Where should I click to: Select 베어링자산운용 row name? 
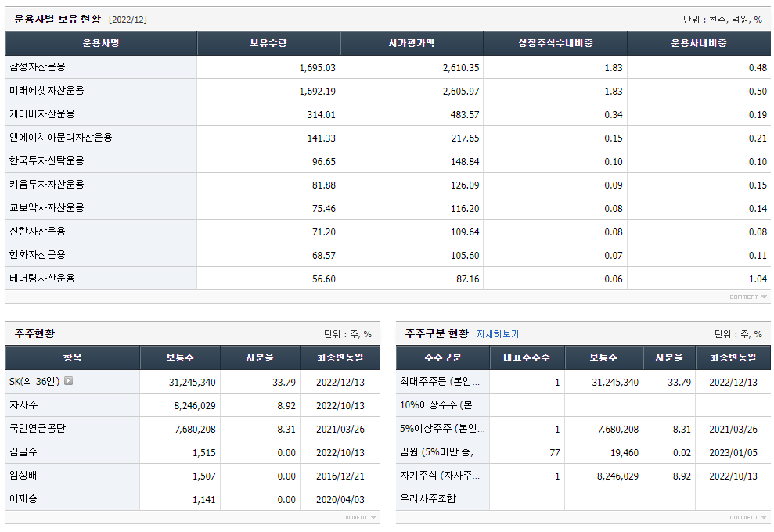coord(42,279)
